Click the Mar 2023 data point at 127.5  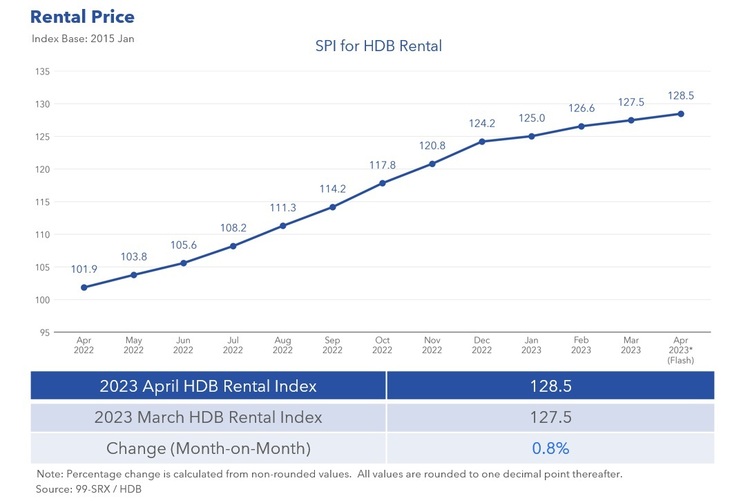point(631,120)
